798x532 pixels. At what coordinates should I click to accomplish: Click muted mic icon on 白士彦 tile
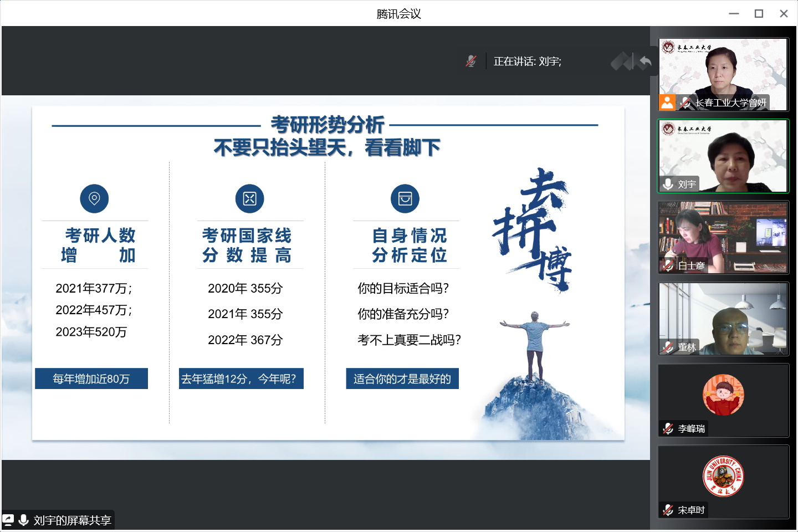point(668,265)
